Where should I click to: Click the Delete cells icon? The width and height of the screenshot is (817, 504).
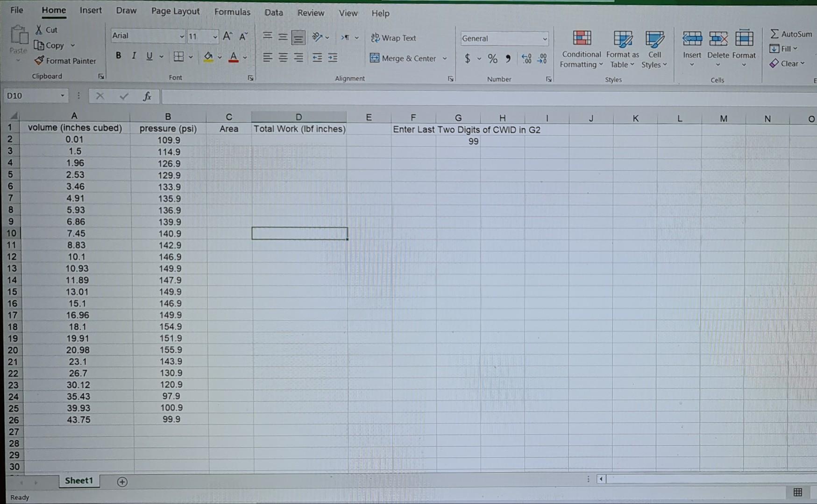pos(718,39)
